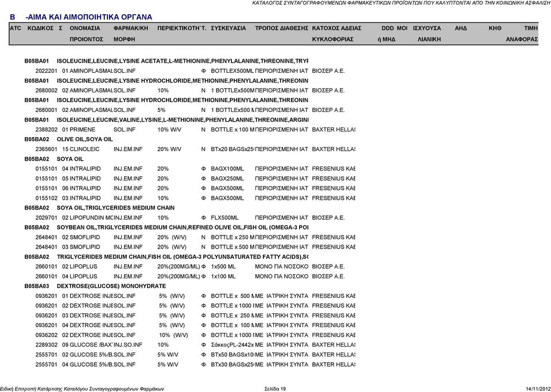Click the 10% W/V strength of PRIMENE
The image size is (551, 392).
[169, 130]
